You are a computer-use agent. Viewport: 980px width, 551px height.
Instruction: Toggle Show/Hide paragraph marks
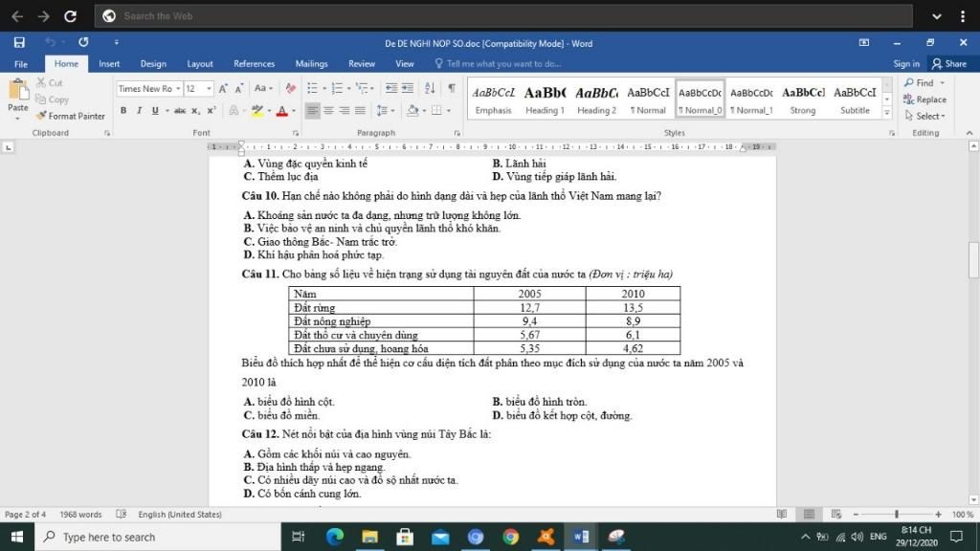(x=452, y=89)
